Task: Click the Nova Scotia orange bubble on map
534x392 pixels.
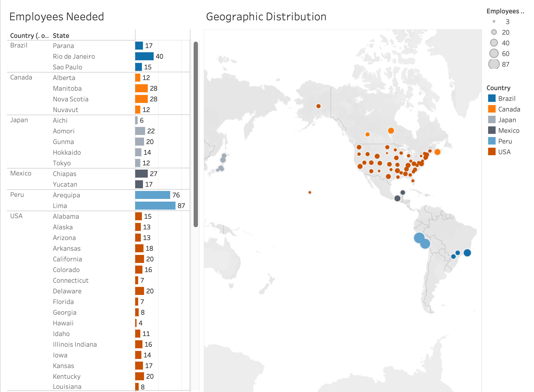Action: coord(437,152)
